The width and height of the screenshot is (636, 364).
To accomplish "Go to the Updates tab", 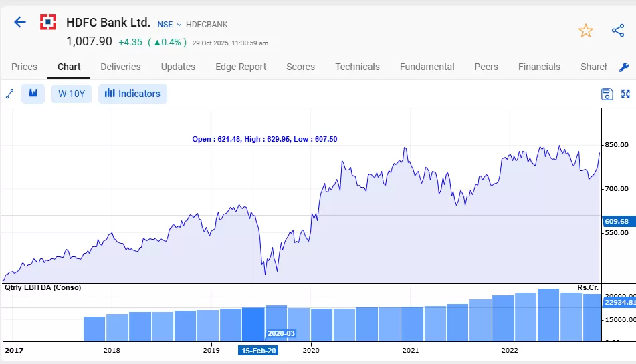I will click(178, 67).
